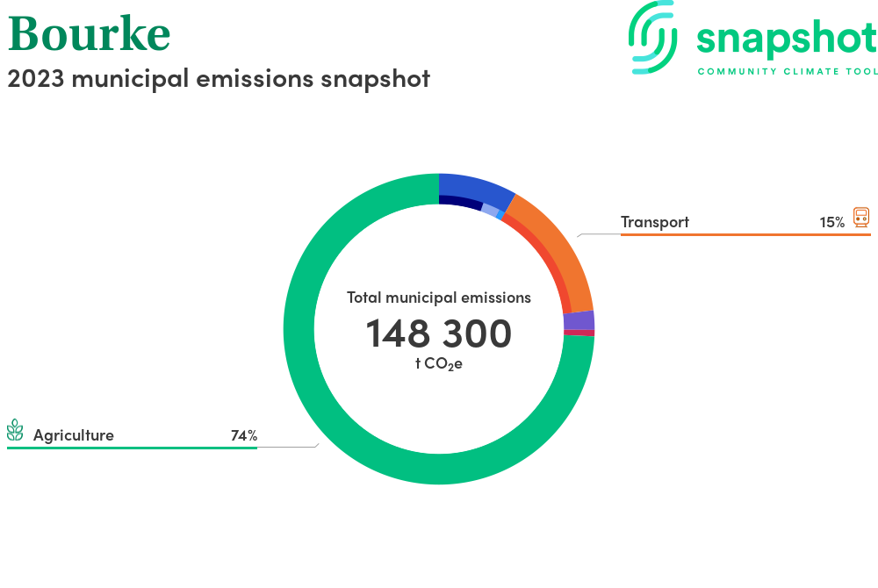Click the 2023 municipal emissions snapshot subtitle

point(219,78)
